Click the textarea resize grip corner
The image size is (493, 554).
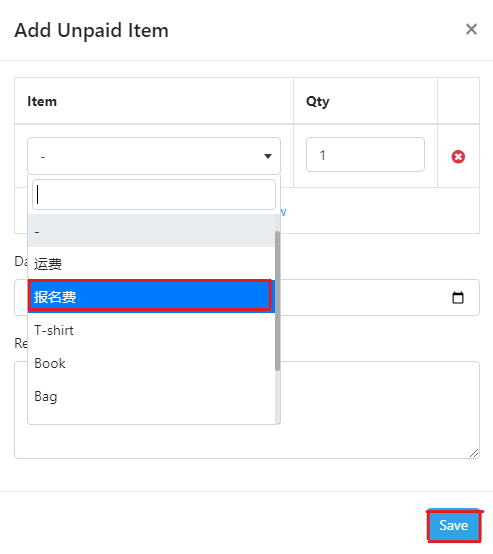[x=474, y=453]
